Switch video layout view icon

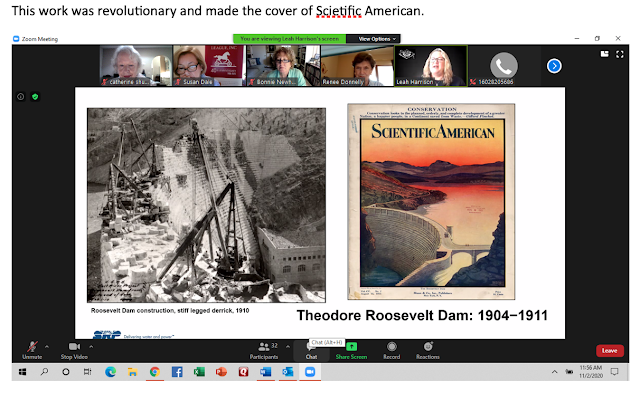click(x=604, y=54)
